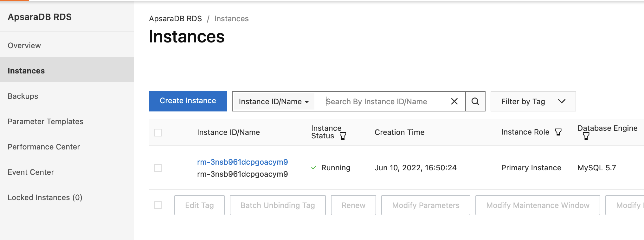Open the Instance Role filter funnel icon
Image resolution: width=644 pixels, height=240 pixels.
pyautogui.click(x=558, y=132)
